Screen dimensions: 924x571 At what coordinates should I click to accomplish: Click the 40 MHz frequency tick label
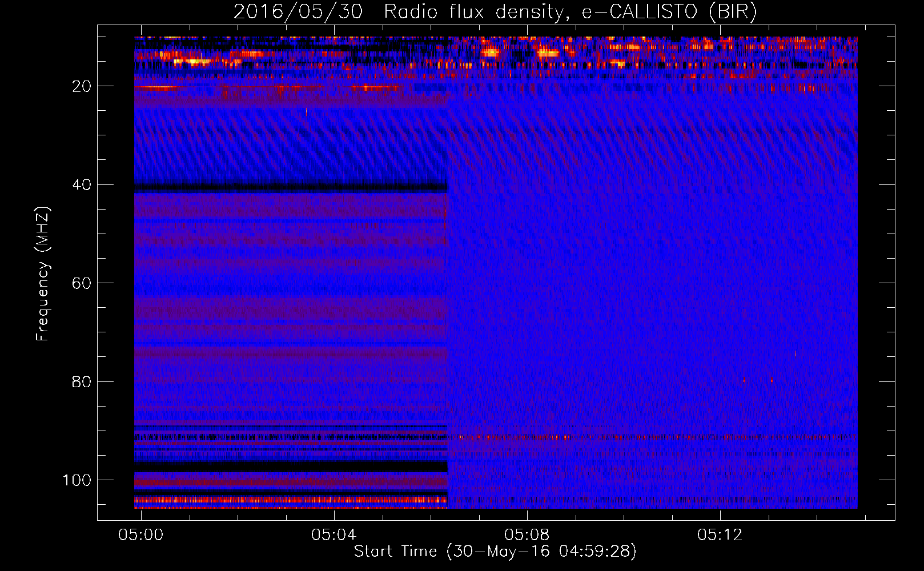82,185
